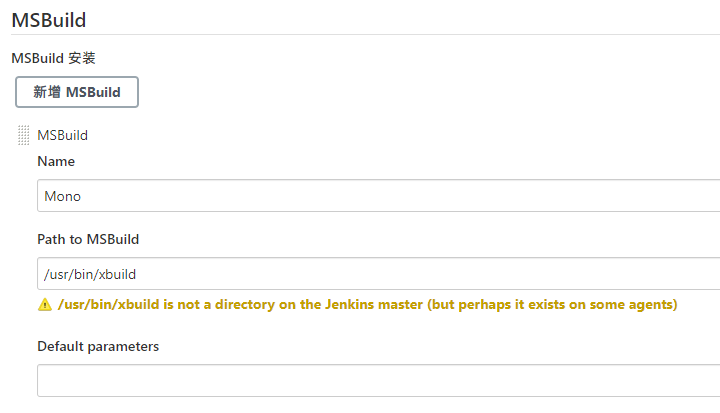Click the 新增 MSBuild button
The image size is (720, 413).
(77, 92)
